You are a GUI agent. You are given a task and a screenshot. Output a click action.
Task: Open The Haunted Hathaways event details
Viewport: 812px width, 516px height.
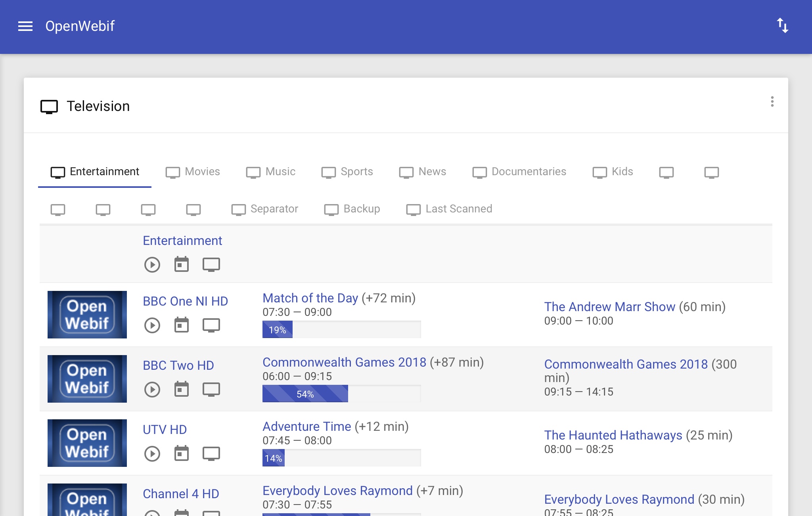pyautogui.click(x=613, y=435)
